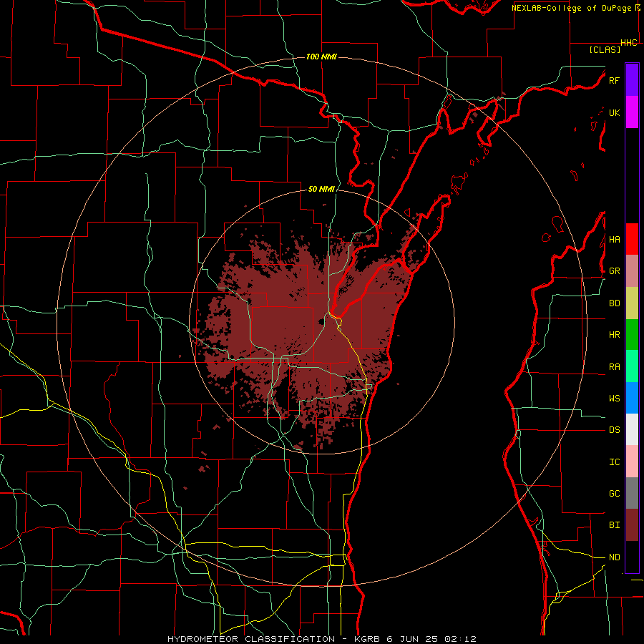
Task: Click the UK legend label
Action: click(x=614, y=112)
